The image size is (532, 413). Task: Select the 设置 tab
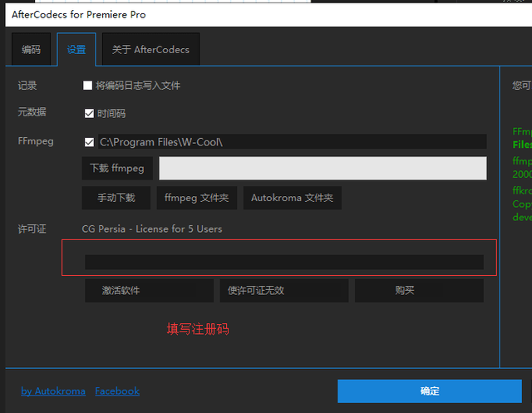tap(76, 49)
